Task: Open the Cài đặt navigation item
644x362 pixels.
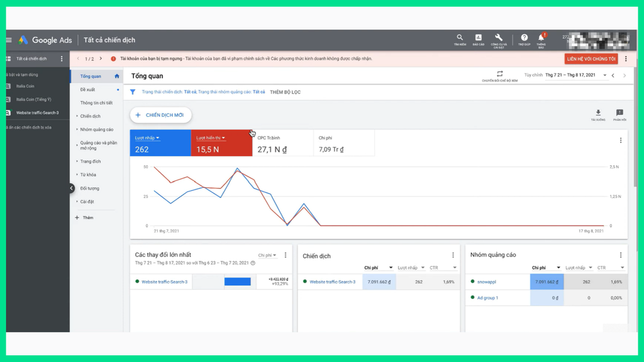Action: pyautogui.click(x=87, y=202)
